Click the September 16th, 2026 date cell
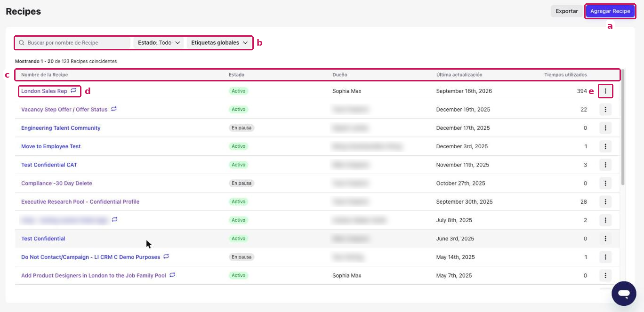The width and height of the screenshot is (644, 312). pyautogui.click(x=464, y=91)
